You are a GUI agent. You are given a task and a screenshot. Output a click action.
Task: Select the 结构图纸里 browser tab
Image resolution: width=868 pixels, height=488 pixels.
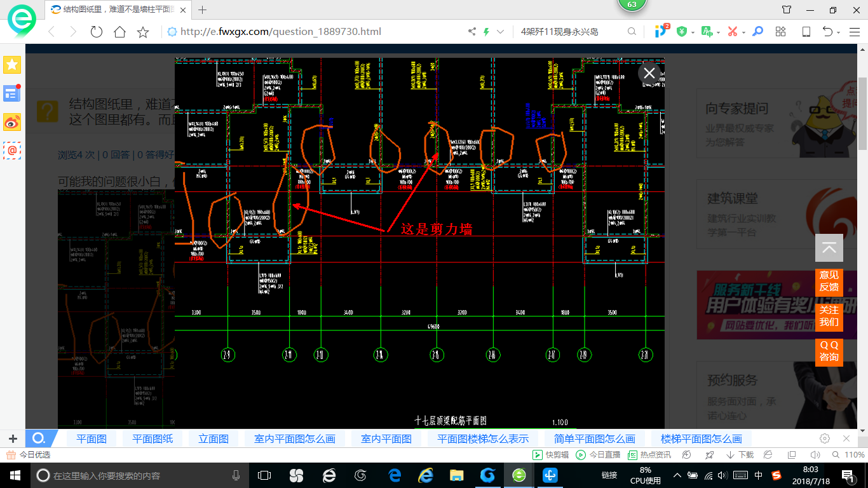click(118, 10)
